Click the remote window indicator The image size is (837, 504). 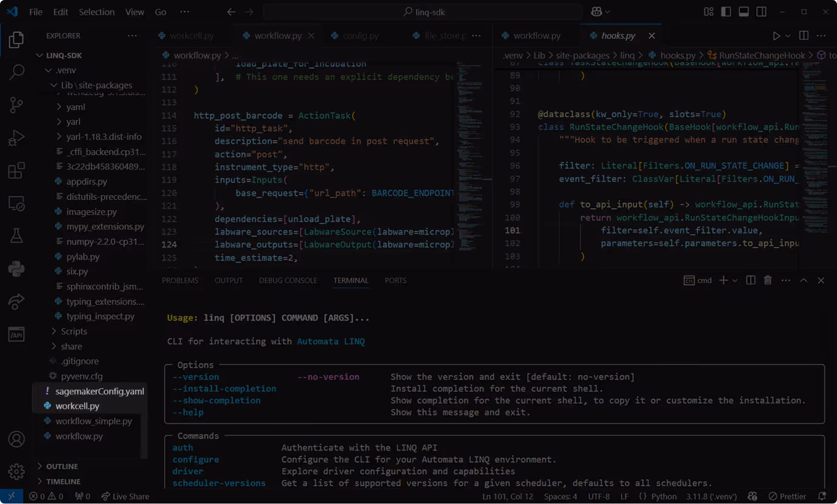pos(11,496)
